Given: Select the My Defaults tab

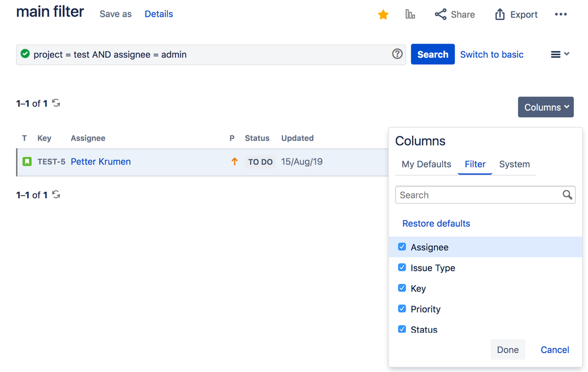Looking at the screenshot, I should tap(426, 164).
